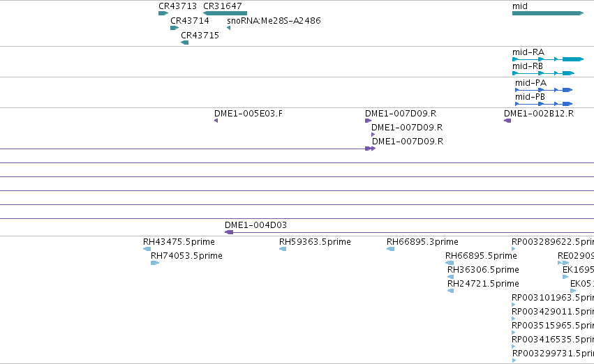Screen dimensions: 594x364
Task: Click the RH74053.5prime EST glyph
Action: [x=155, y=263]
